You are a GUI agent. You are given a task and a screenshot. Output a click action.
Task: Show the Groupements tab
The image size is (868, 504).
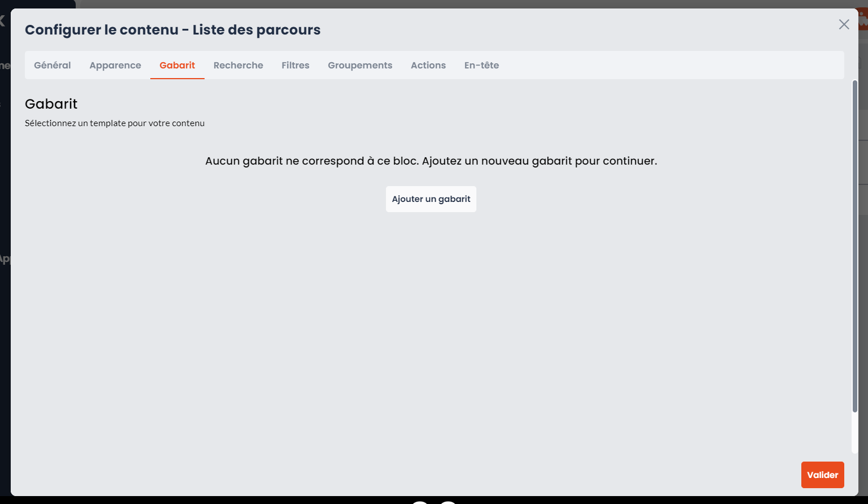[360, 65]
